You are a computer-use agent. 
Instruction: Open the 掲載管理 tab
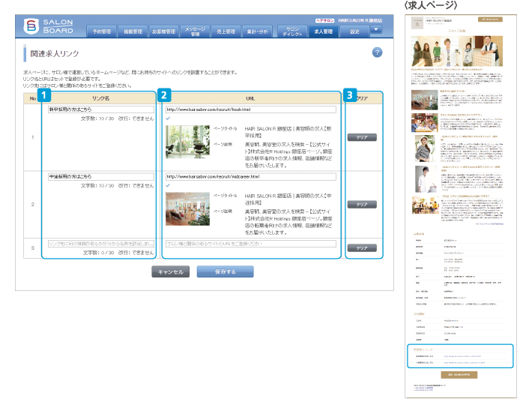[133, 31]
